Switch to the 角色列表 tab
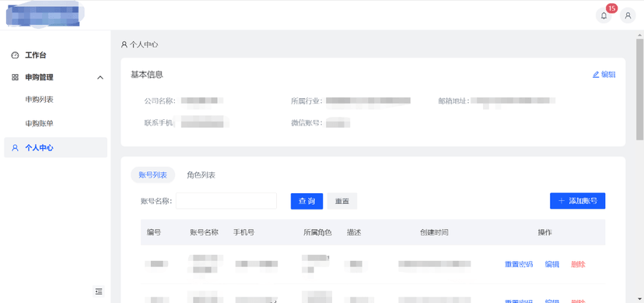This screenshot has height=303, width=644. [201, 175]
